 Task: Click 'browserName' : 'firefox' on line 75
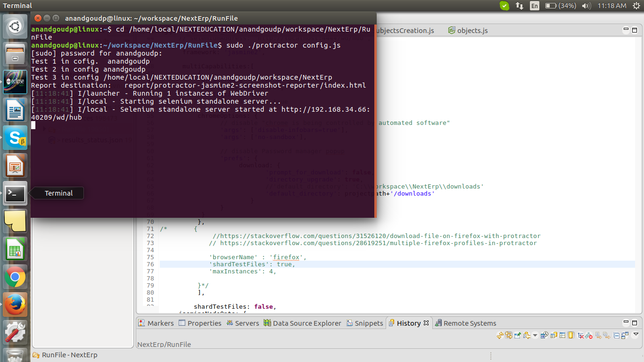tap(258, 257)
